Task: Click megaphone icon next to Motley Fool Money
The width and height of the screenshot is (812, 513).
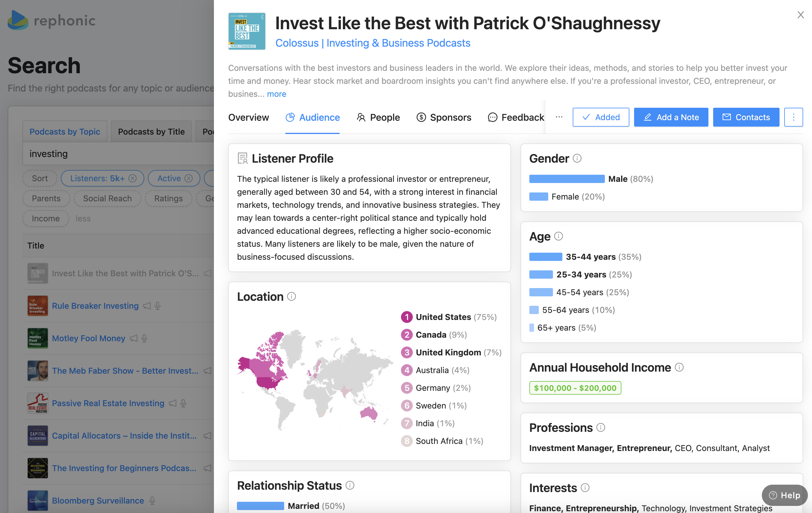Action: (134, 338)
